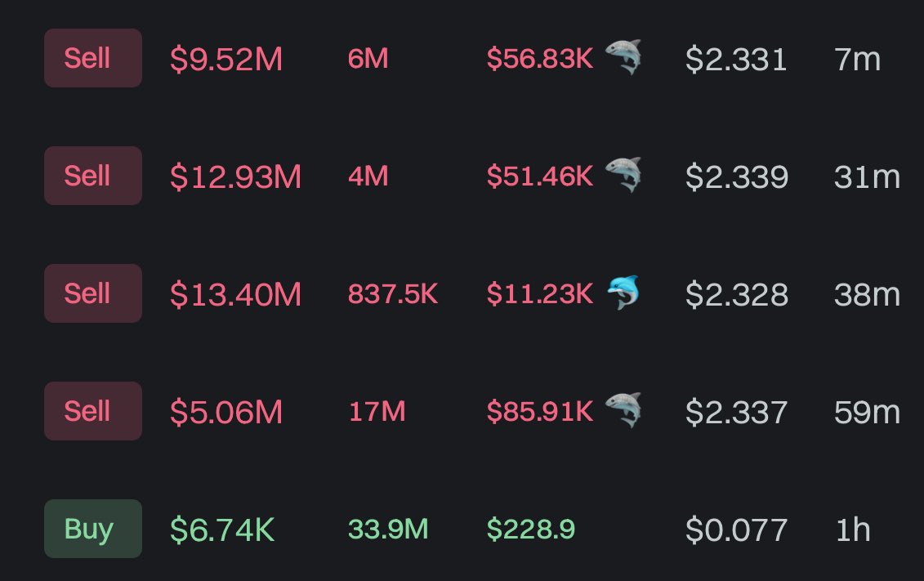Click the $0.077 price

pyautogui.click(x=737, y=530)
